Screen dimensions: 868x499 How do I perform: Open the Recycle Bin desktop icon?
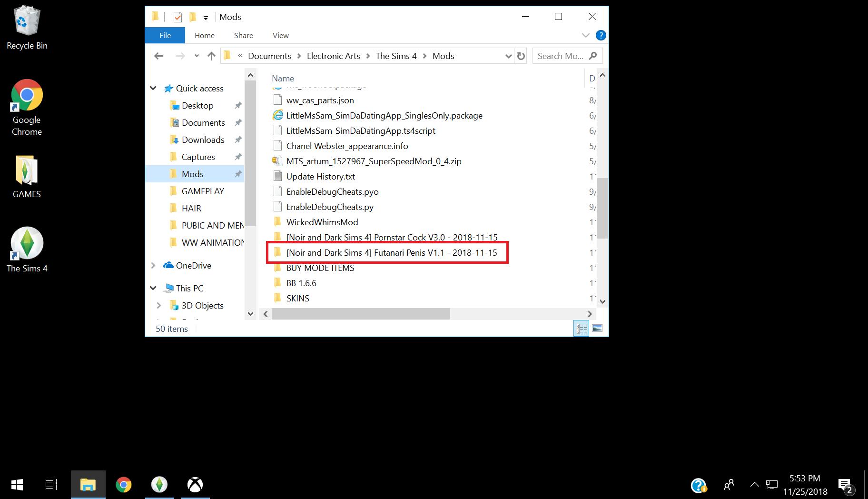point(27,28)
